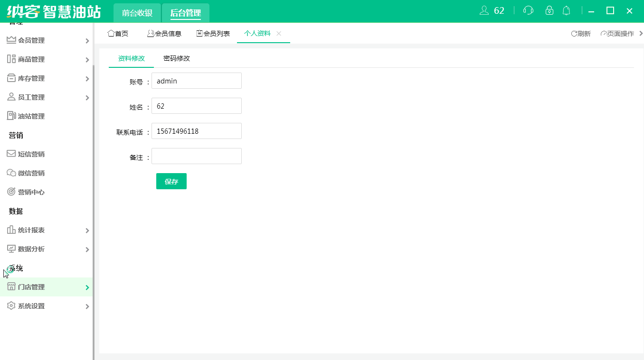
Task: Switch to the 密码修改 tab
Action: pos(176,59)
